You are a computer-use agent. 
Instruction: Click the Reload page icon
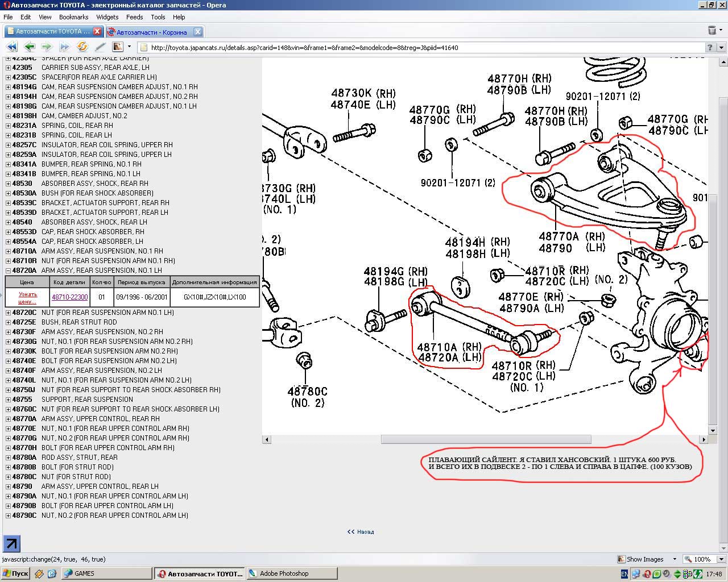click(x=82, y=47)
